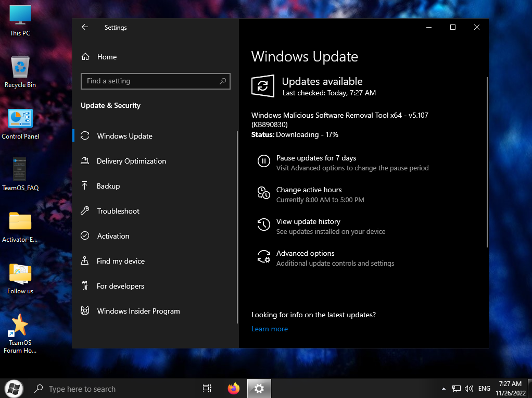Click the Advanced options gear icon

tap(264, 257)
